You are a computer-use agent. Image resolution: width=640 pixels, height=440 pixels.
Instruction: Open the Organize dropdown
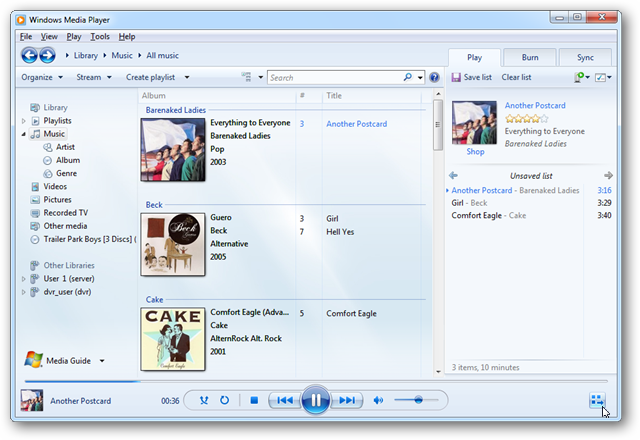coord(40,77)
